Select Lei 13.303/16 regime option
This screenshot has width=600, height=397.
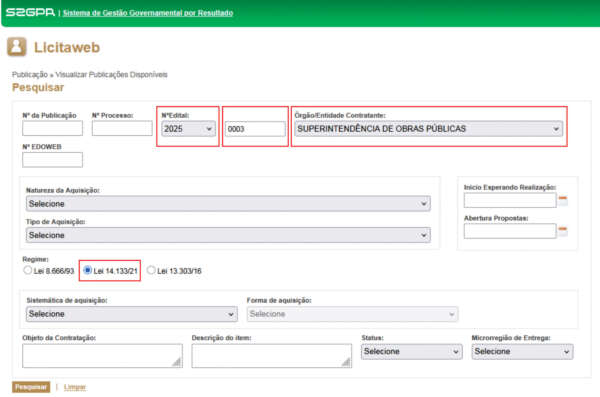151,270
